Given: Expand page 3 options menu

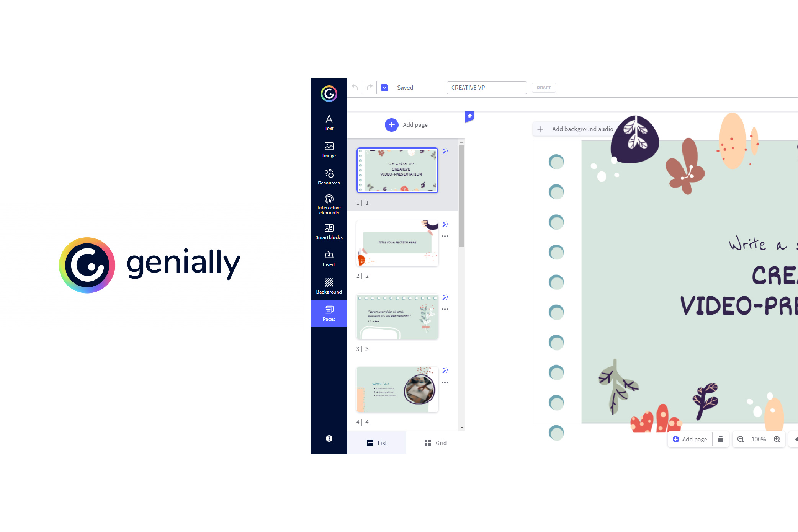Looking at the screenshot, I should (445, 308).
